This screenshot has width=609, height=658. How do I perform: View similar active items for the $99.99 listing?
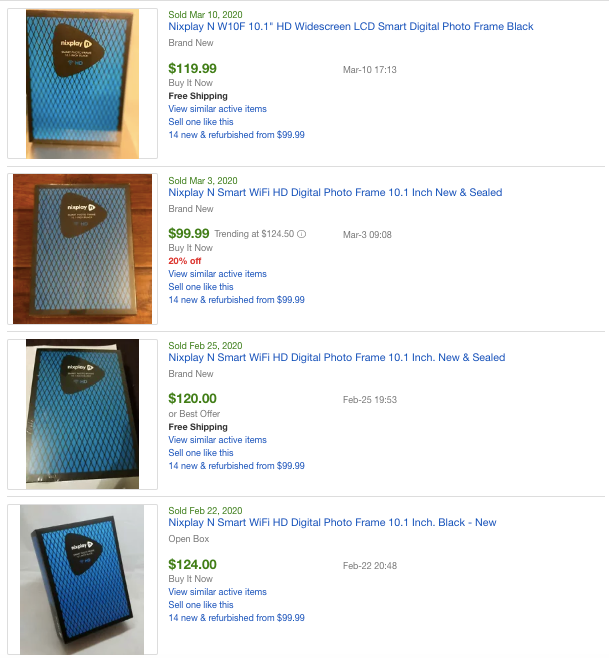pyautogui.click(x=217, y=274)
